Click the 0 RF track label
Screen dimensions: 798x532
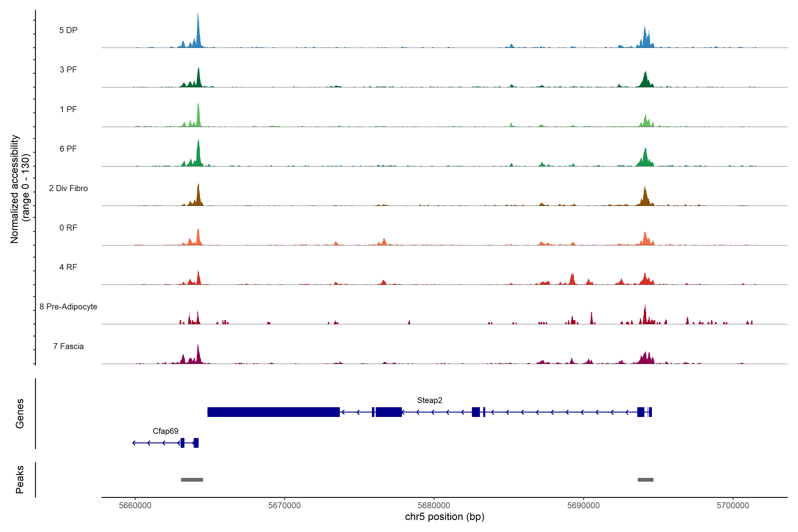(68, 228)
